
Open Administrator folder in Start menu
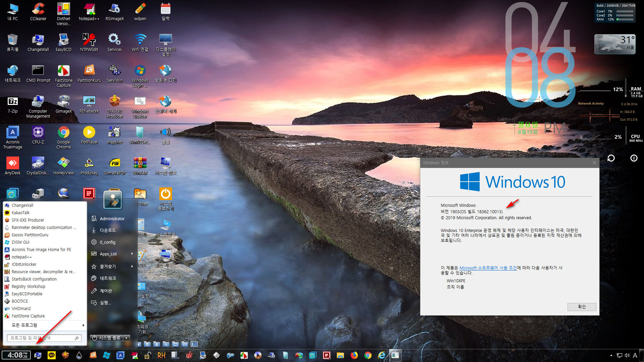click(112, 219)
